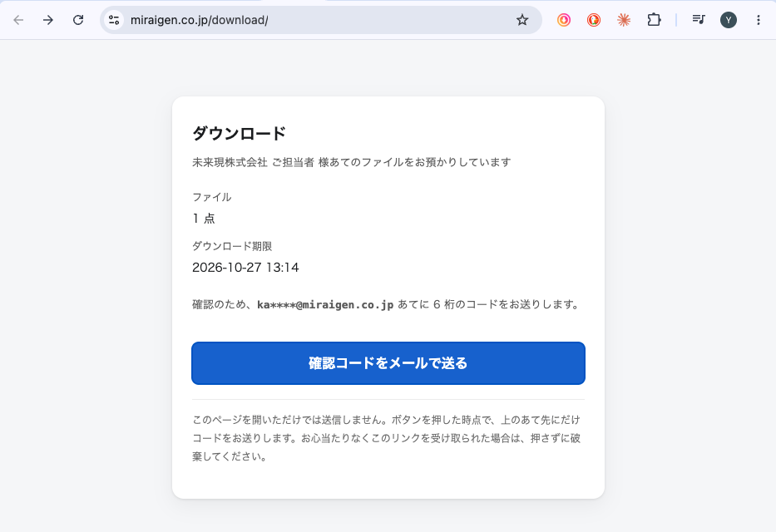Click the ファイル label

tap(212, 197)
